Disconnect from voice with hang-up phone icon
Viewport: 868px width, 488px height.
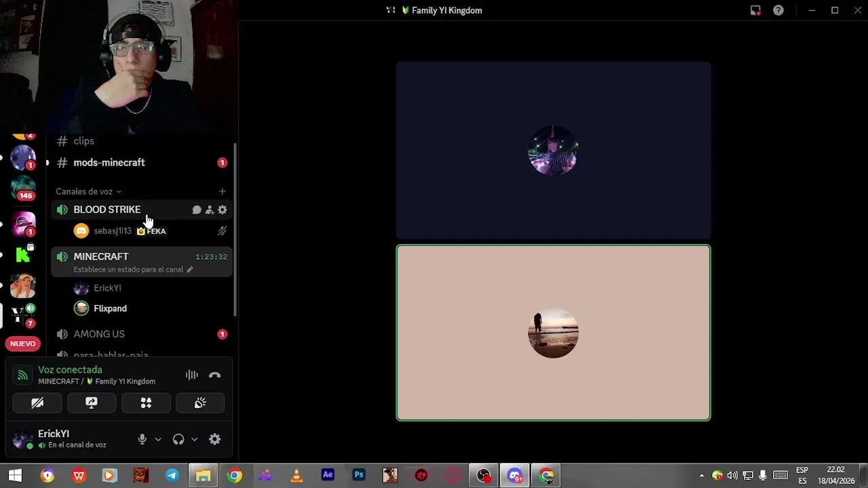(215, 375)
